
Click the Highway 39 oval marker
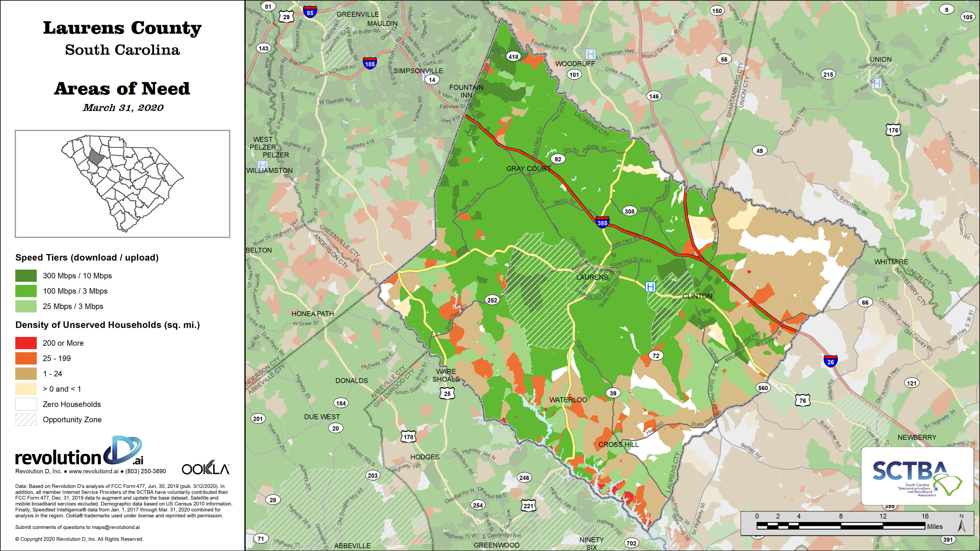point(613,393)
